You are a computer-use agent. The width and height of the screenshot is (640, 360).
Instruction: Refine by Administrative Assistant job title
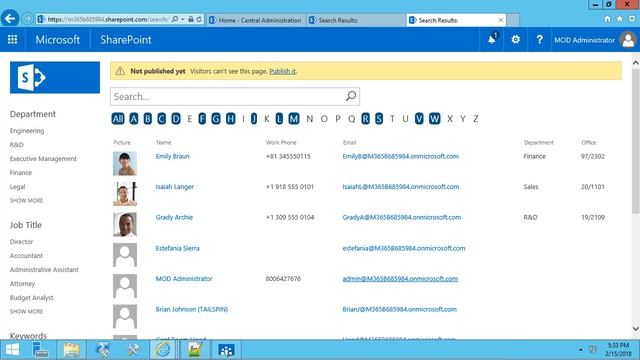(44, 269)
